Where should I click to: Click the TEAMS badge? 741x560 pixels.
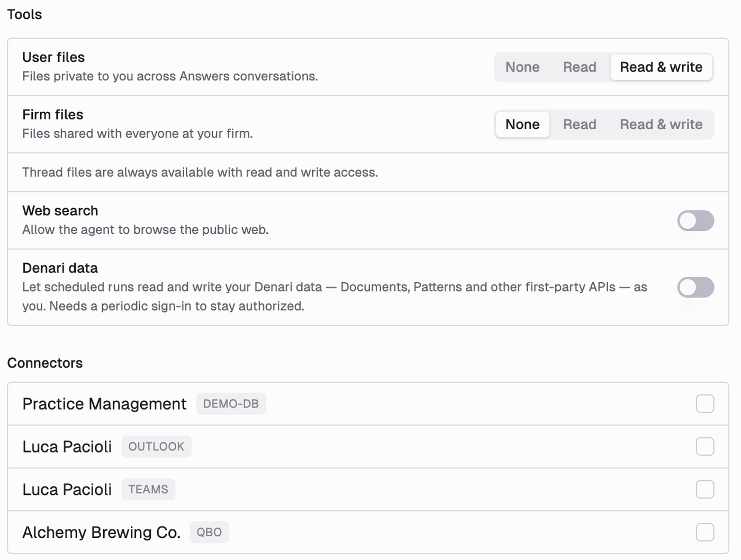(148, 490)
